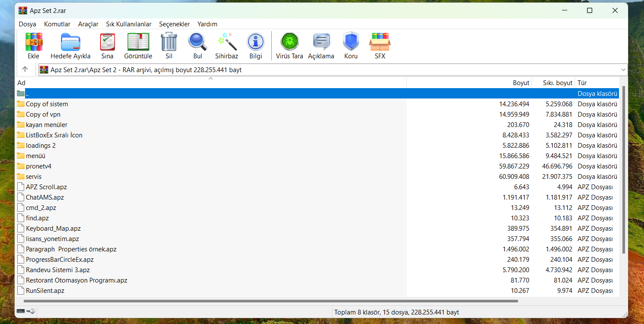Click the SFX toolbar icon
The image size is (644, 324).
coord(380,42)
